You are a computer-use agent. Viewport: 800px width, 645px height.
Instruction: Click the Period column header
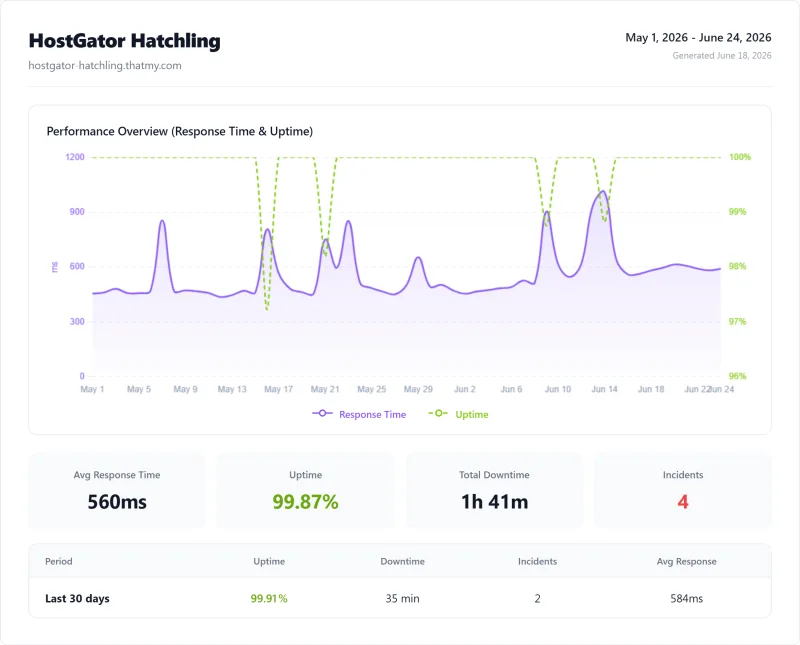[59, 561]
